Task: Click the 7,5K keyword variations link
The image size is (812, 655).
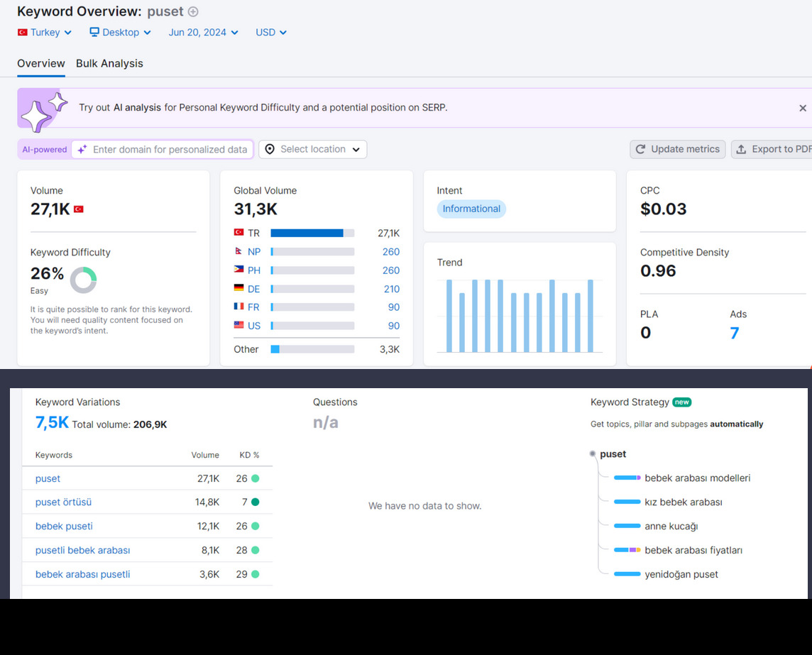Action: click(52, 422)
